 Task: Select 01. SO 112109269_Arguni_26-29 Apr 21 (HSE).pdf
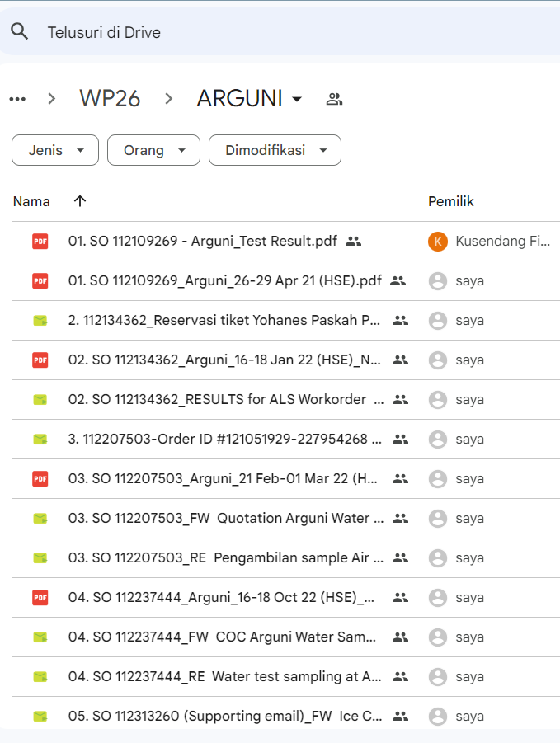pos(224,280)
